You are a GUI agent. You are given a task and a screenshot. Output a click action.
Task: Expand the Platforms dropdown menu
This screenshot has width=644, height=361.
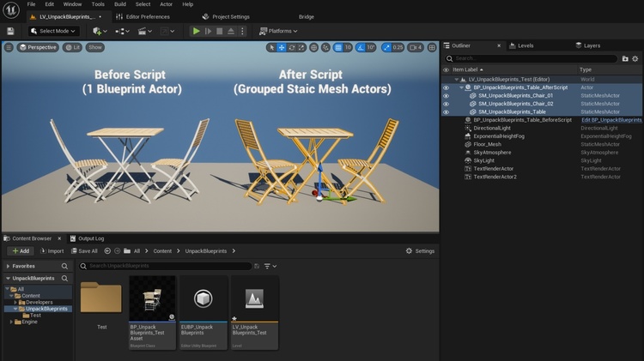278,31
